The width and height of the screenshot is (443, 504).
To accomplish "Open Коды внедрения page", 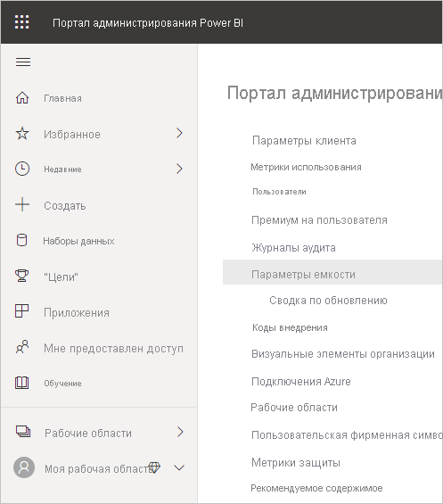I will click(x=290, y=327).
